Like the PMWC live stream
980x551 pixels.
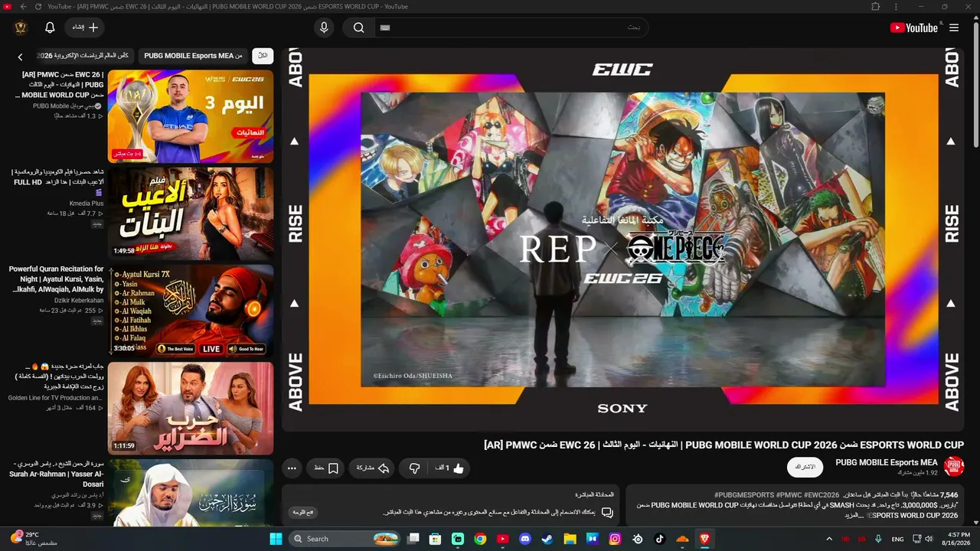click(449, 468)
